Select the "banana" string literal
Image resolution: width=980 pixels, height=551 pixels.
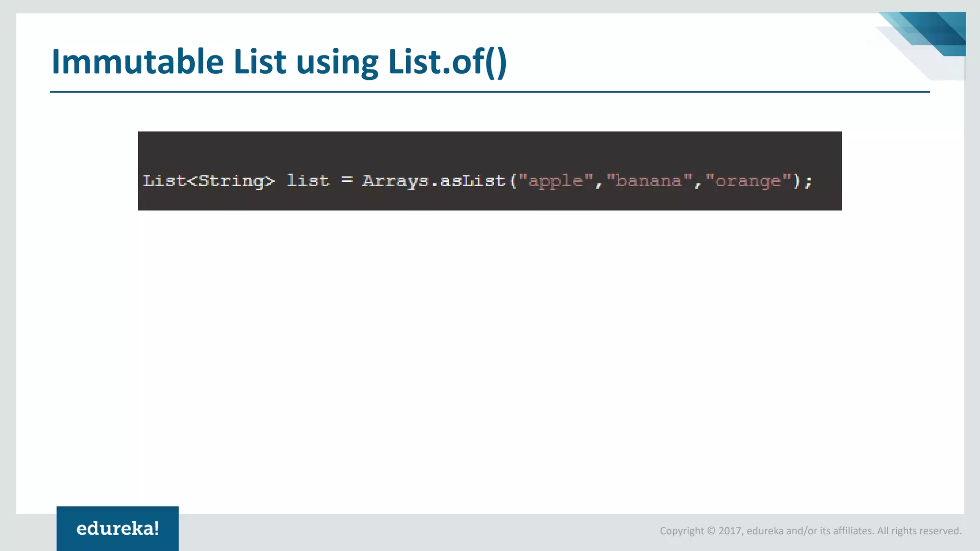pos(650,181)
